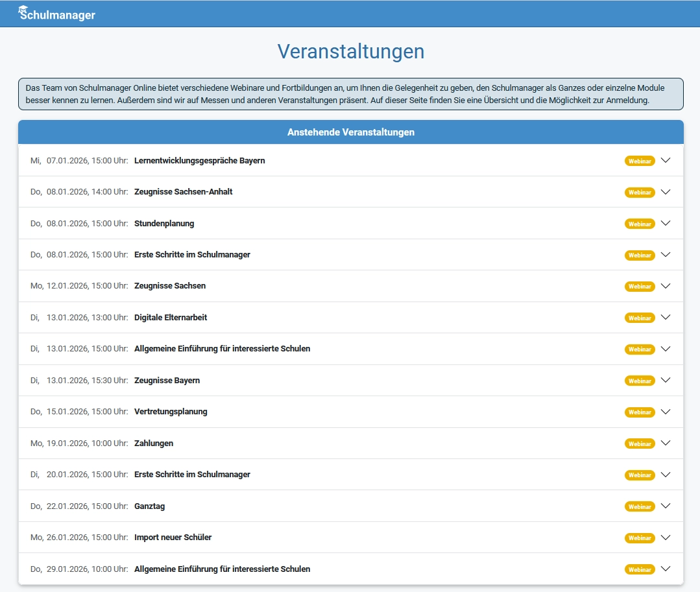Click the Anstehende Veranstaltungen header bar
This screenshot has width=700, height=592.
coord(350,132)
